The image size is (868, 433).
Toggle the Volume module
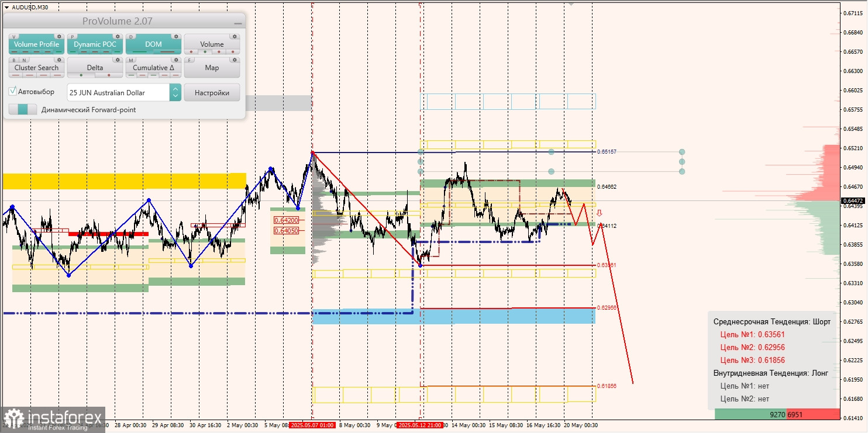point(212,44)
